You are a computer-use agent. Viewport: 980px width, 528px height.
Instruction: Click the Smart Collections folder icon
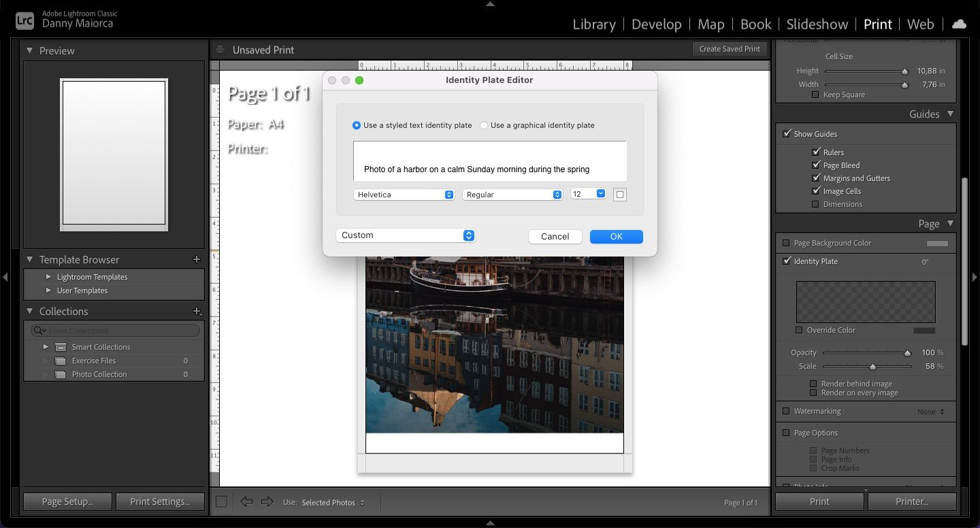point(61,347)
